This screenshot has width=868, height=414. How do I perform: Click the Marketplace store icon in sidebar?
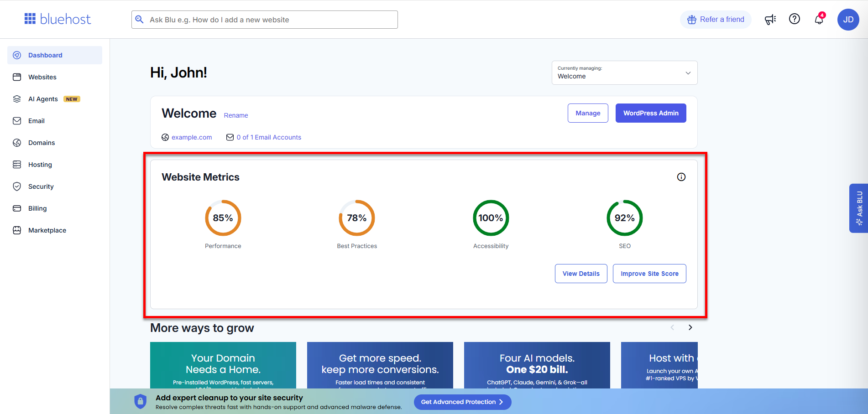click(17, 230)
